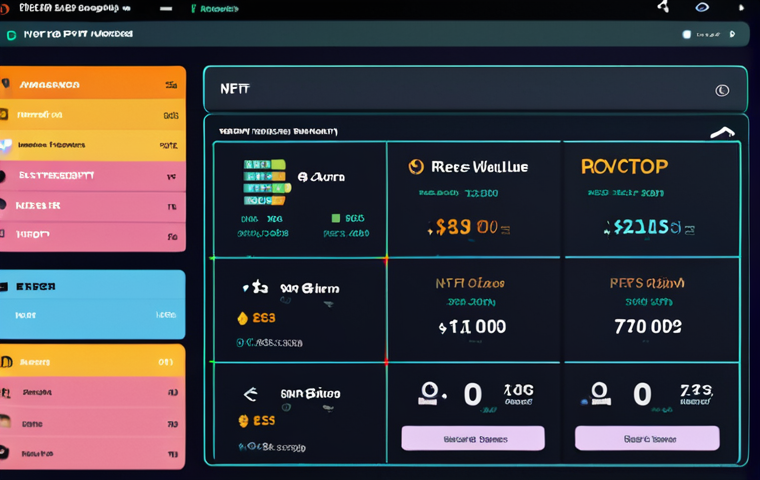Toggle the blue eye icon in the title bar
The width and height of the screenshot is (760, 480).
pyautogui.click(x=702, y=7)
